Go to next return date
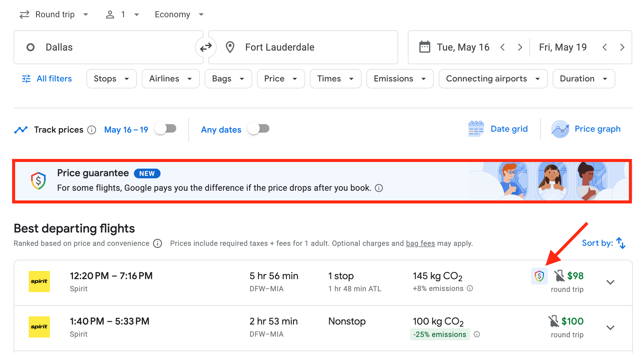Image resolution: width=644 pixels, height=353 pixels. pos(622,47)
